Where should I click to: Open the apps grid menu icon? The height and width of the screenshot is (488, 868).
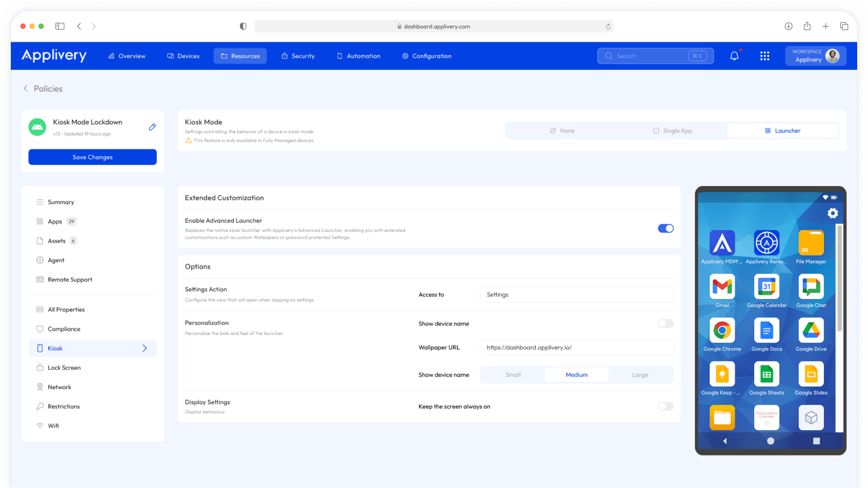[x=764, y=56]
